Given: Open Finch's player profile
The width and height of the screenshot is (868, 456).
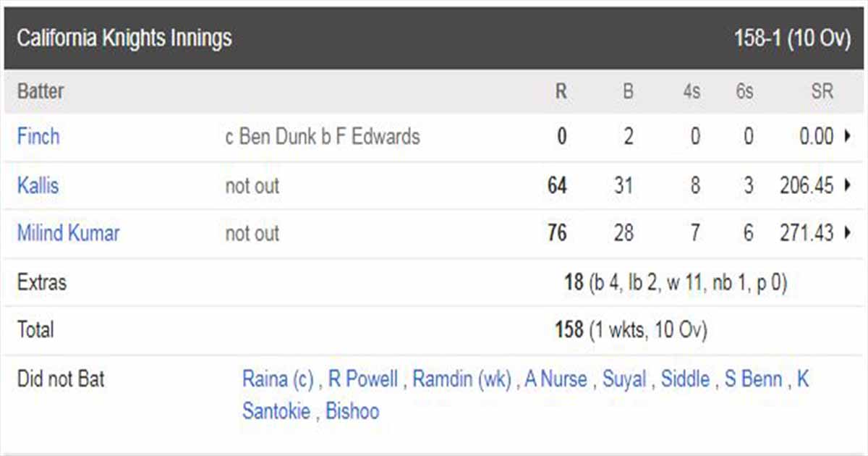Looking at the screenshot, I should click(38, 137).
